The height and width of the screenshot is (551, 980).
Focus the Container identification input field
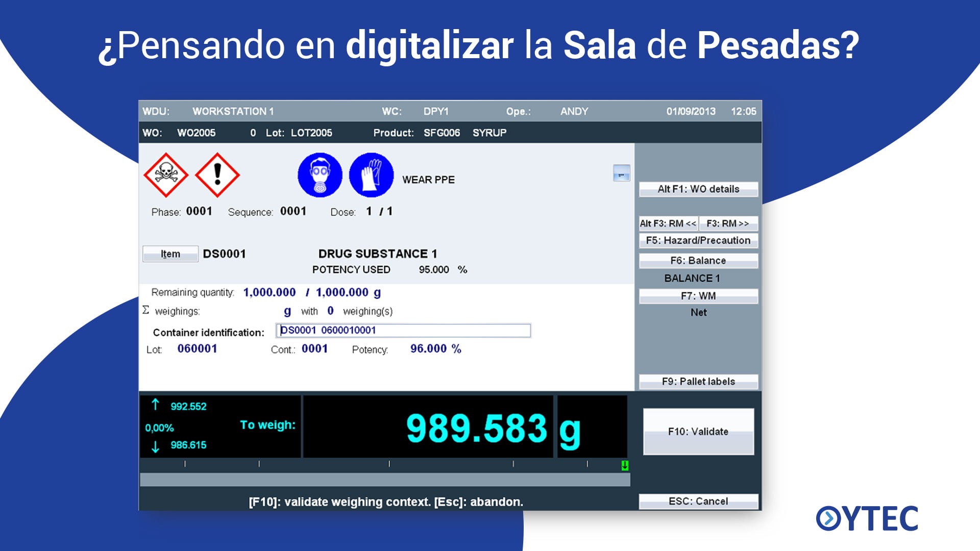[403, 331]
